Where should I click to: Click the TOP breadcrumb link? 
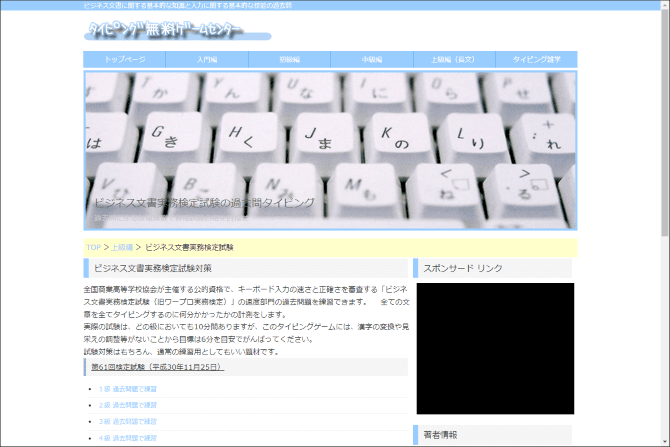[93, 246]
